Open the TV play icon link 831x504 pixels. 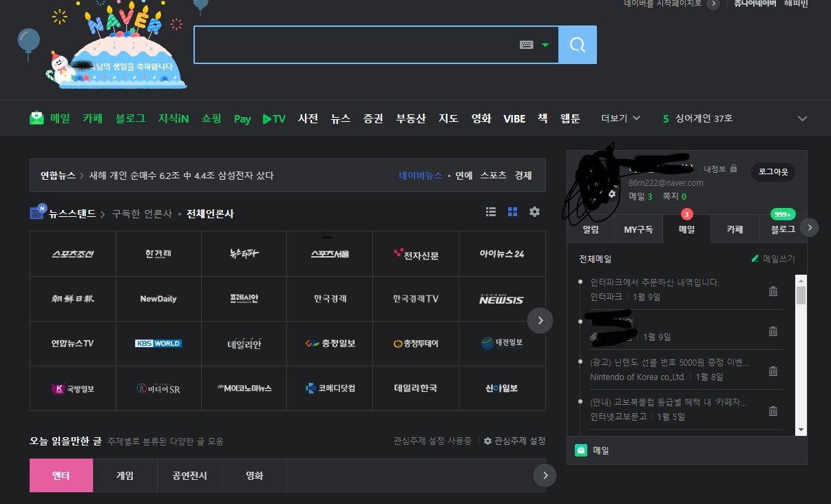point(274,118)
